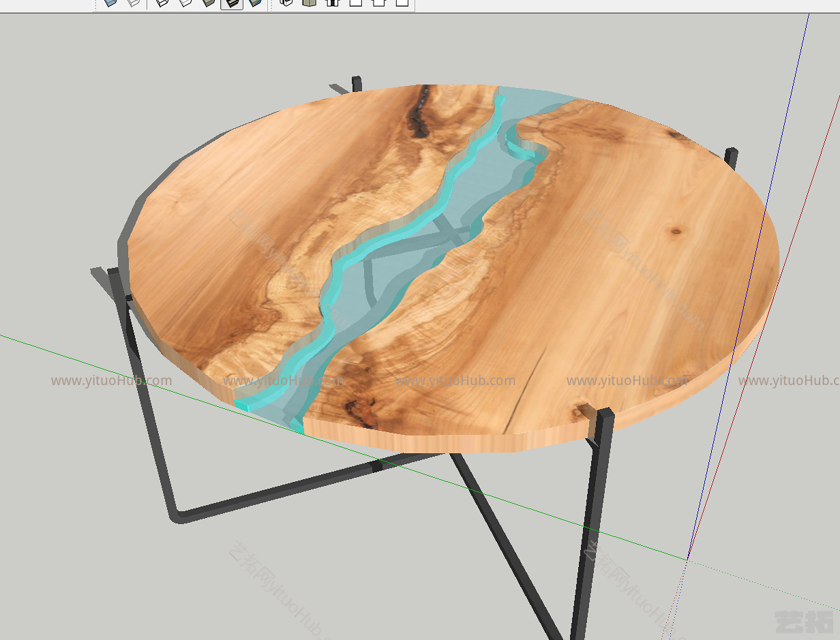This screenshot has height=640, width=840.
Task: Switch to Wireframe face style
Action: click(x=162, y=2)
